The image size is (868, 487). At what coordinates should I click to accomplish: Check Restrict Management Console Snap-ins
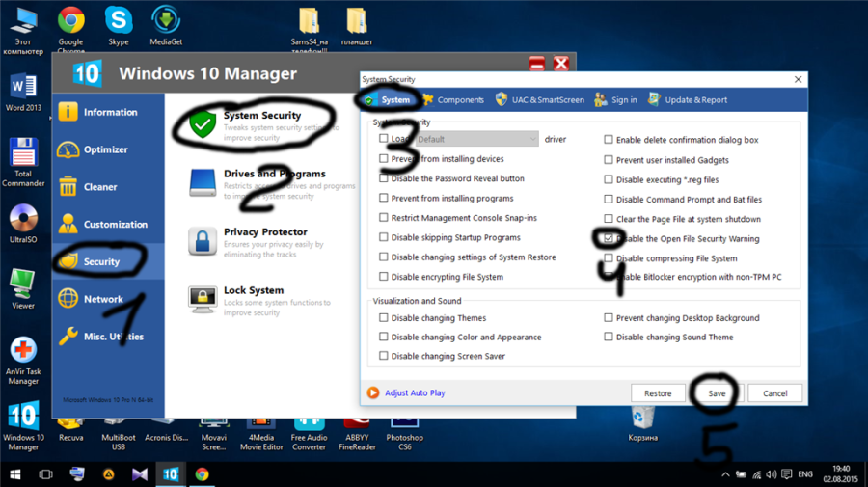tap(383, 218)
